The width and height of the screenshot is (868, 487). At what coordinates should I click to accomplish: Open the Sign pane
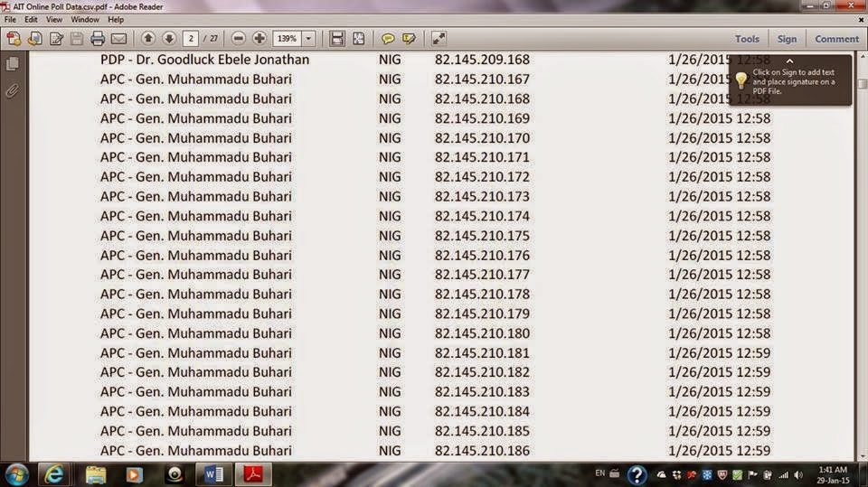[x=787, y=39]
